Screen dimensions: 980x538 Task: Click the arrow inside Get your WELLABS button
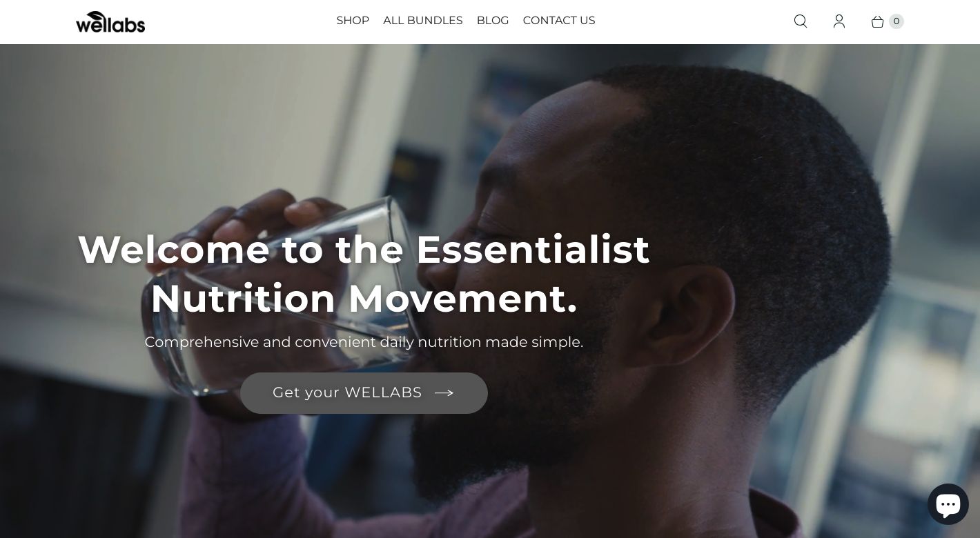pos(444,392)
